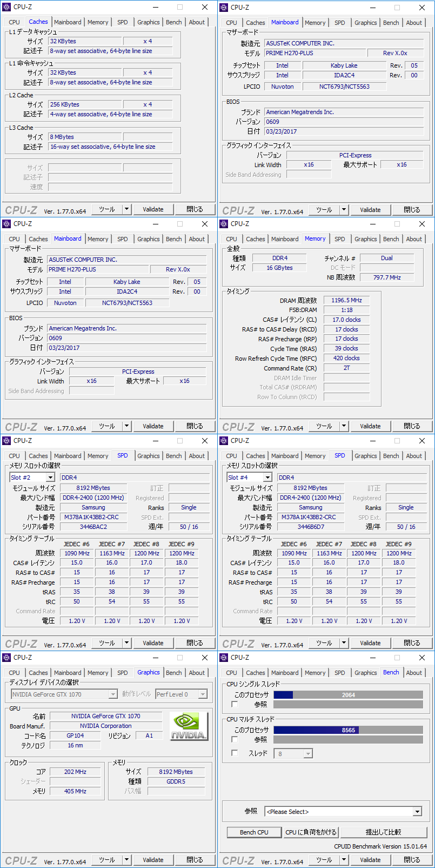Tick the 参照 checkbox under CPU マルチ スレッド
This screenshot has width=435, height=868.
235,739
